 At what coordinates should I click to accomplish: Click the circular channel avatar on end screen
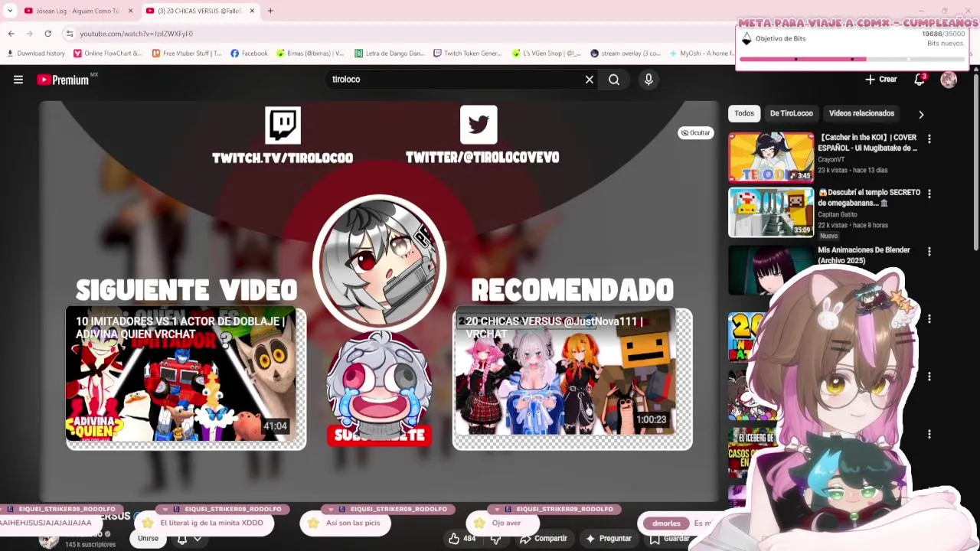380,262
